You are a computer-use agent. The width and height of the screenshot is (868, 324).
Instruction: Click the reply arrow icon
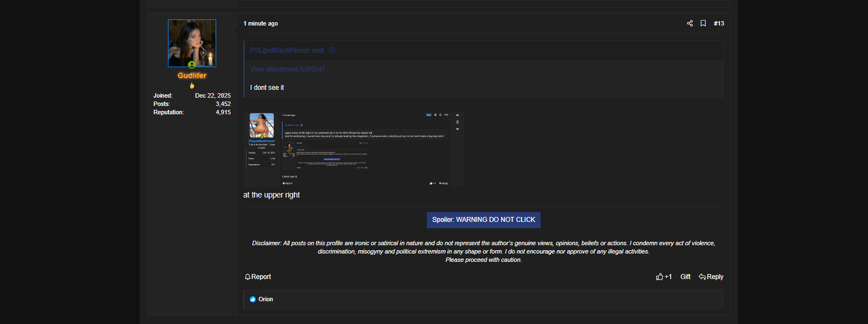(x=702, y=277)
